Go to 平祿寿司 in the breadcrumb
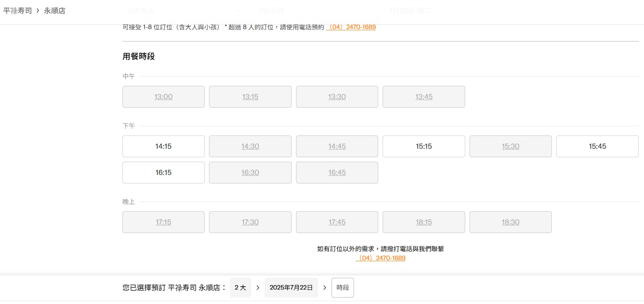644x304 pixels. pyautogui.click(x=17, y=11)
